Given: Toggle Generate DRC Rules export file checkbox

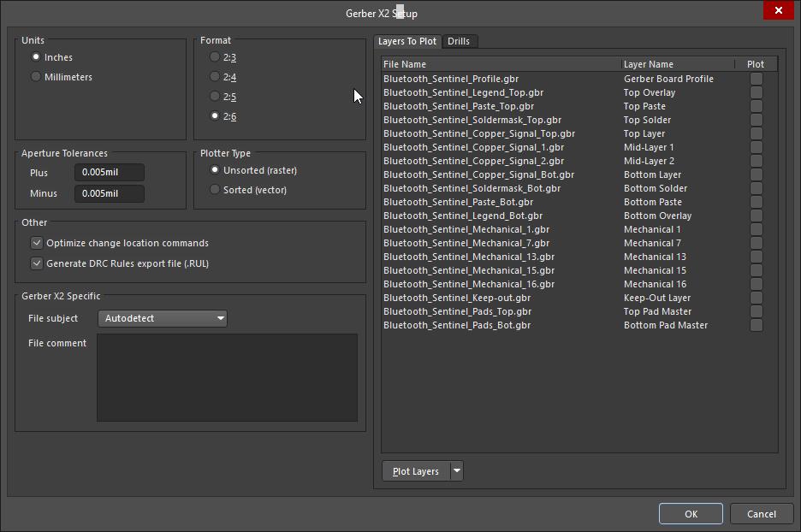Looking at the screenshot, I should click(x=36, y=263).
